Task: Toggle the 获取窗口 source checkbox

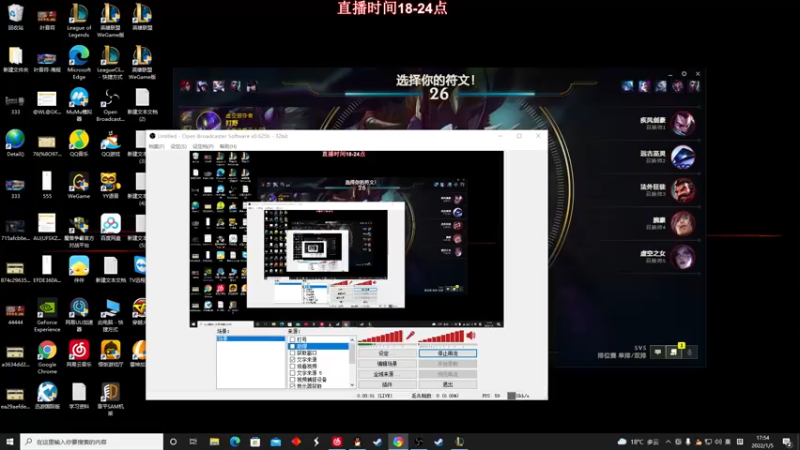Action: click(x=292, y=353)
